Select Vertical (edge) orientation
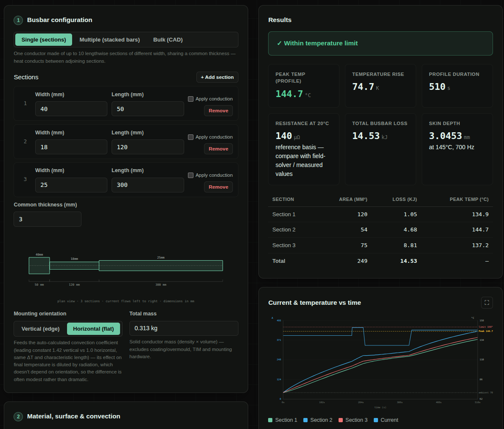This screenshot has height=429, width=504. tap(40, 329)
